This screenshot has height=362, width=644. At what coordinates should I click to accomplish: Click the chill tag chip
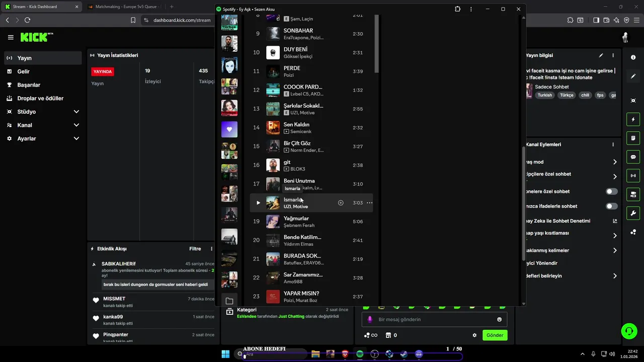pos(585,95)
